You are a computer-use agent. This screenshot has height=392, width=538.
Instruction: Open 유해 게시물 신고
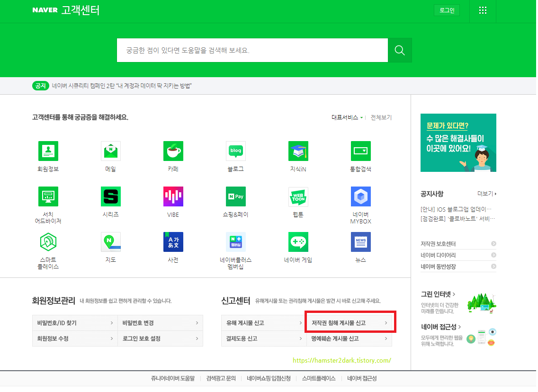264,323
